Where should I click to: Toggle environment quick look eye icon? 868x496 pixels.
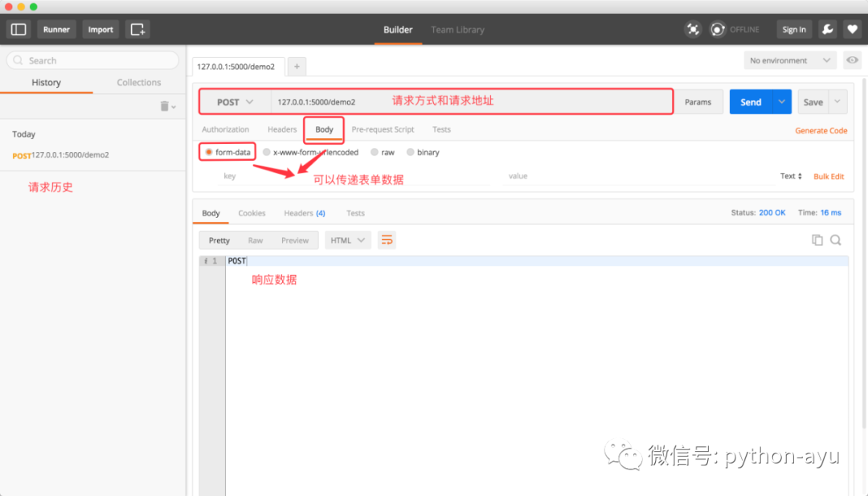click(x=853, y=60)
